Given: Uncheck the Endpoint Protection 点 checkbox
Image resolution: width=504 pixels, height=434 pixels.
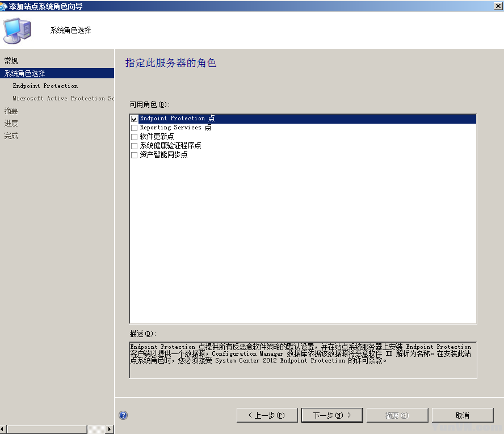Looking at the screenshot, I should coord(135,119).
